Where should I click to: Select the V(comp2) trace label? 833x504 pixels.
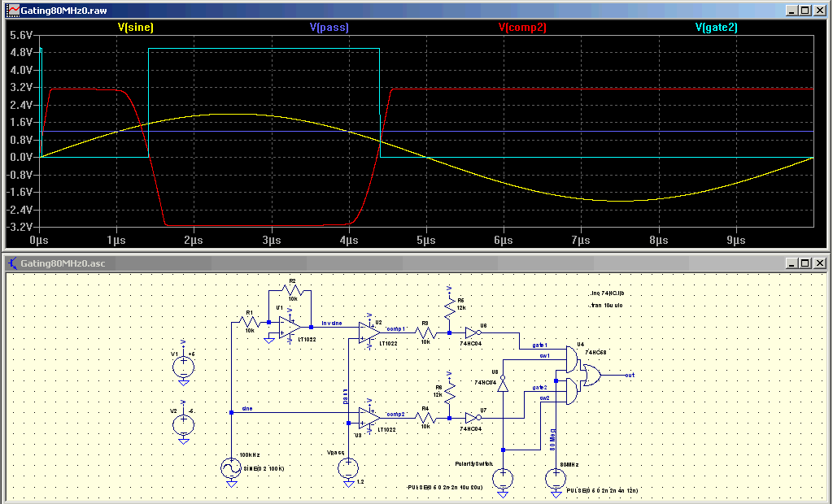(x=522, y=27)
